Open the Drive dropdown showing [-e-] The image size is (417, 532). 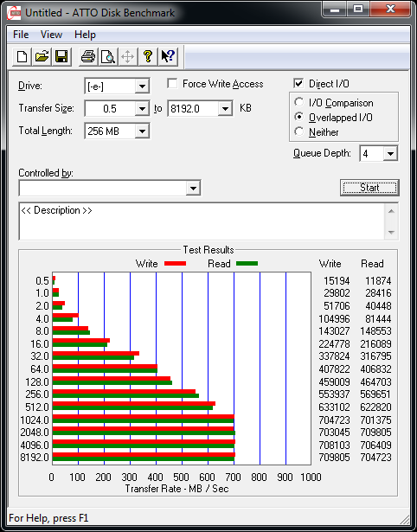pos(142,87)
